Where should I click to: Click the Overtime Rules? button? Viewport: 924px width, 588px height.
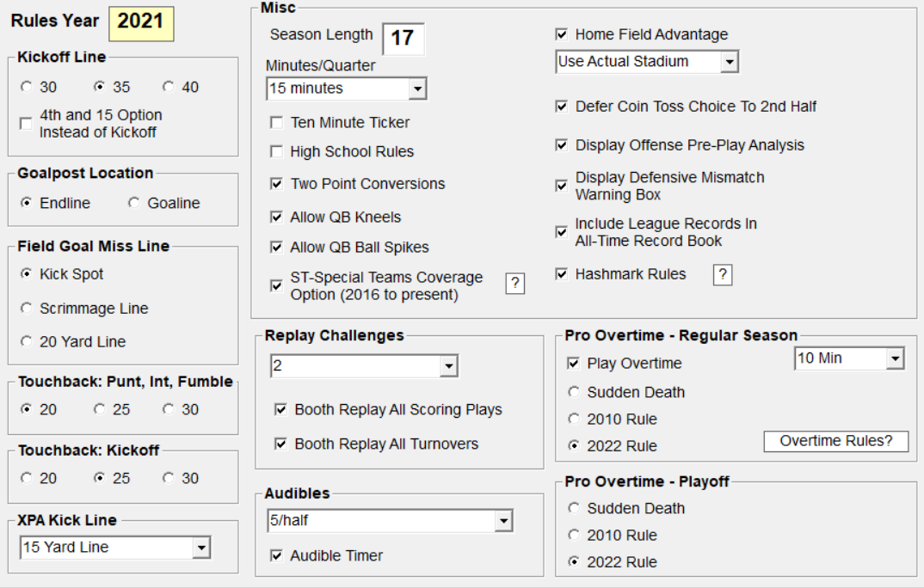(x=836, y=442)
